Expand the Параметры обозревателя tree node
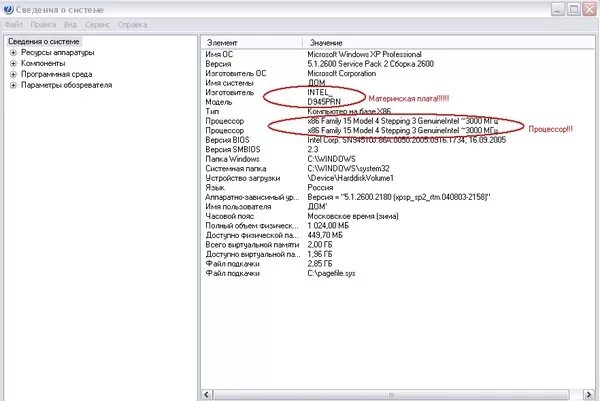Image resolution: width=600 pixels, height=401 pixels. [x=13, y=85]
